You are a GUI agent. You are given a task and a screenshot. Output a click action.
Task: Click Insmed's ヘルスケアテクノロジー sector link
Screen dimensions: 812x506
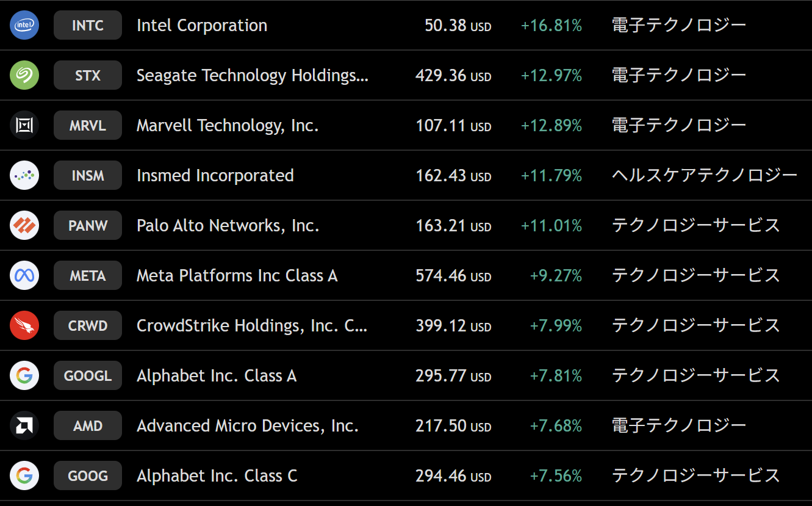[x=704, y=176]
